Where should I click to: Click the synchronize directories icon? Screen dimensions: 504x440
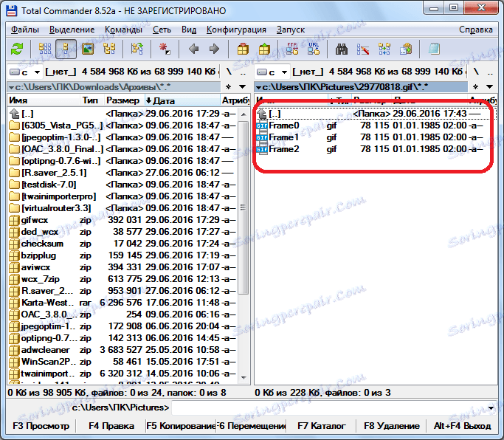tap(384, 49)
